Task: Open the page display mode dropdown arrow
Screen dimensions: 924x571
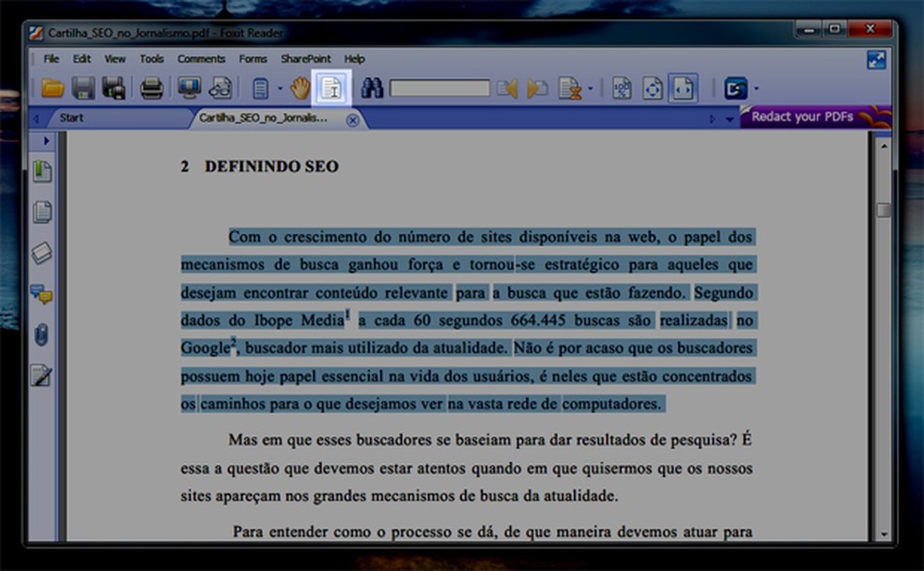Action: (280, 89)
